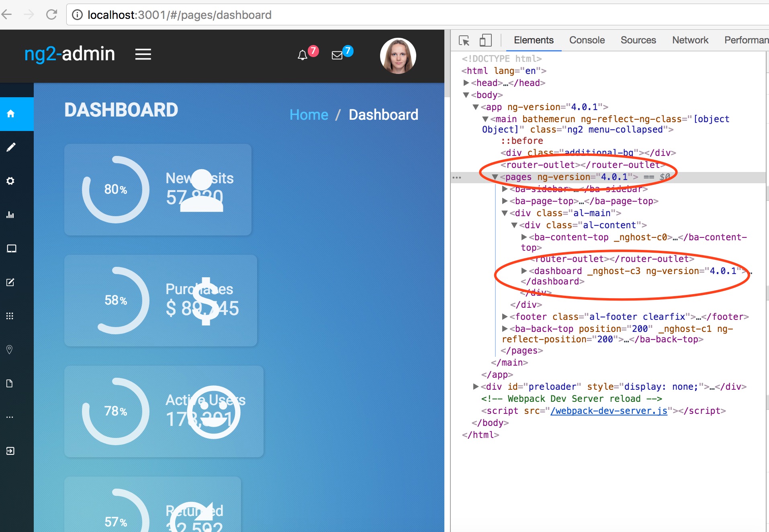Click the Dashboard breadcrumb text
The height and width of the screenshot is (532, 769).
pos(383,115)
